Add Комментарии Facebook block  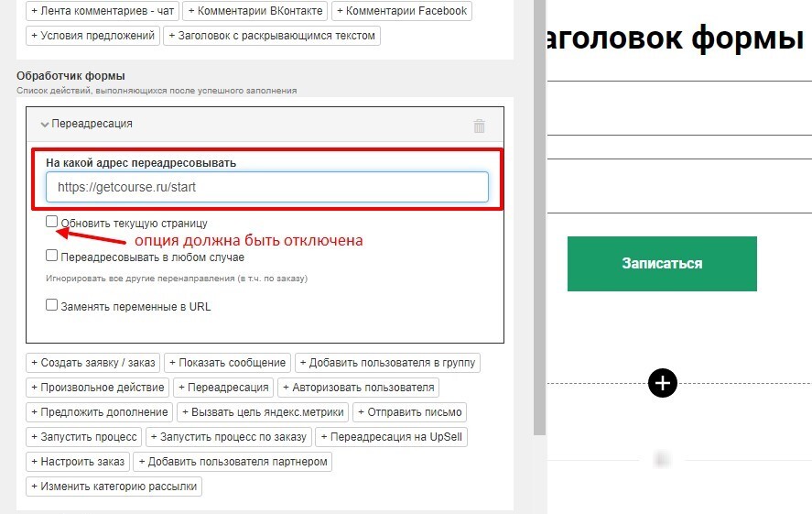(x=401, y=11)
